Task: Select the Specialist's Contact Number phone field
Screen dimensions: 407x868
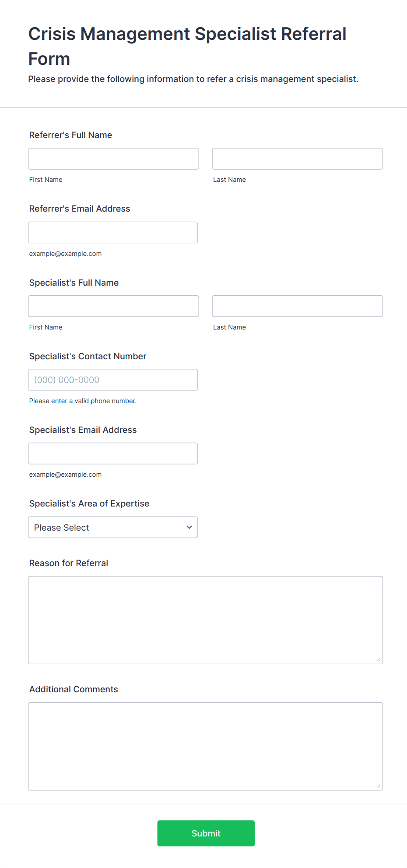Action: 113,379
